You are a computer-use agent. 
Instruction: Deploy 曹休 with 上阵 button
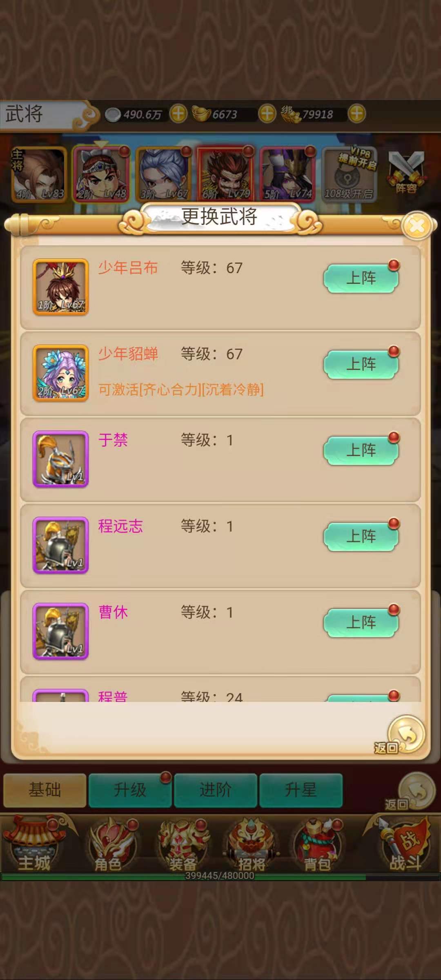pos(361,623)
